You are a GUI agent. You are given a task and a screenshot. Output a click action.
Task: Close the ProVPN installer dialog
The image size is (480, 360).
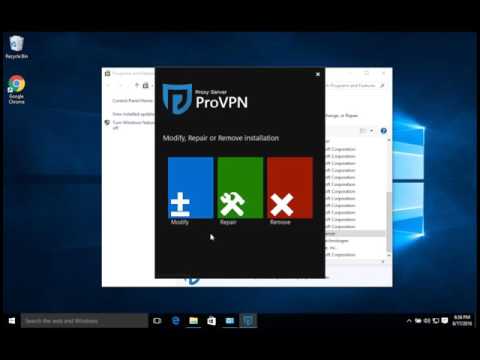pos(318,74)
